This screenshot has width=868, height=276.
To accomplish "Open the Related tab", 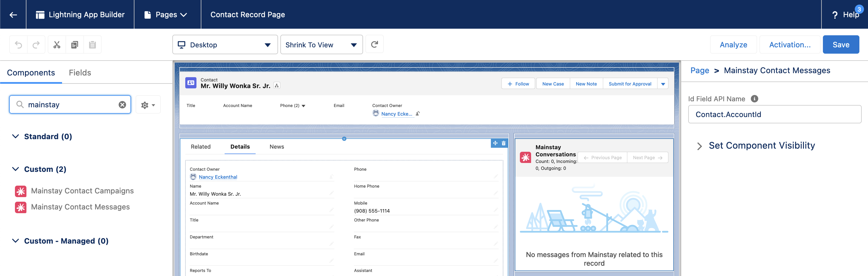I will tap(200, 147).
